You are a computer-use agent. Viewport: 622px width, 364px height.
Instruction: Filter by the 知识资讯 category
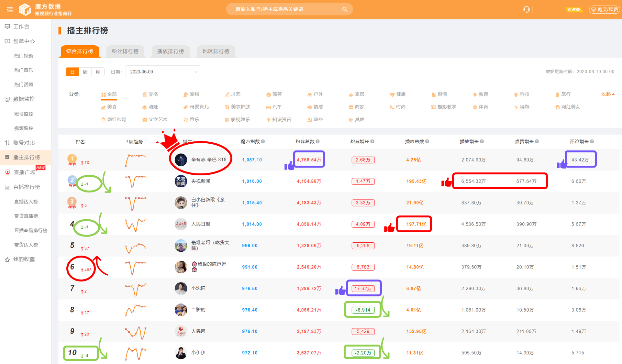pos(279,120)
